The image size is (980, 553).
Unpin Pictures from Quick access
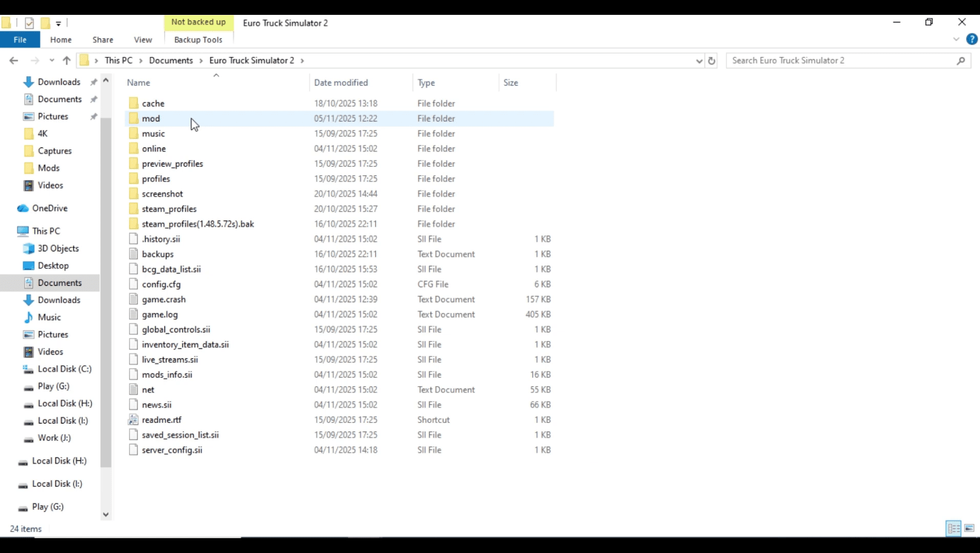94,116
